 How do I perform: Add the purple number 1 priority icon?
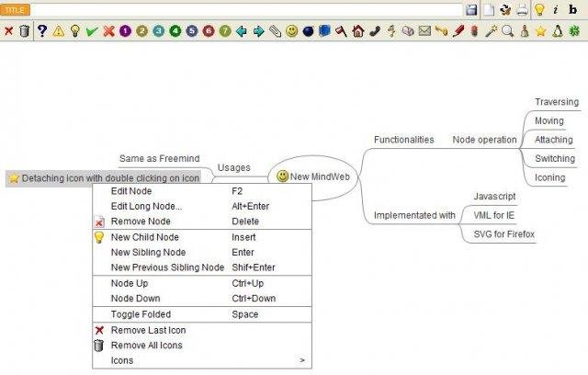click(125, 30)
